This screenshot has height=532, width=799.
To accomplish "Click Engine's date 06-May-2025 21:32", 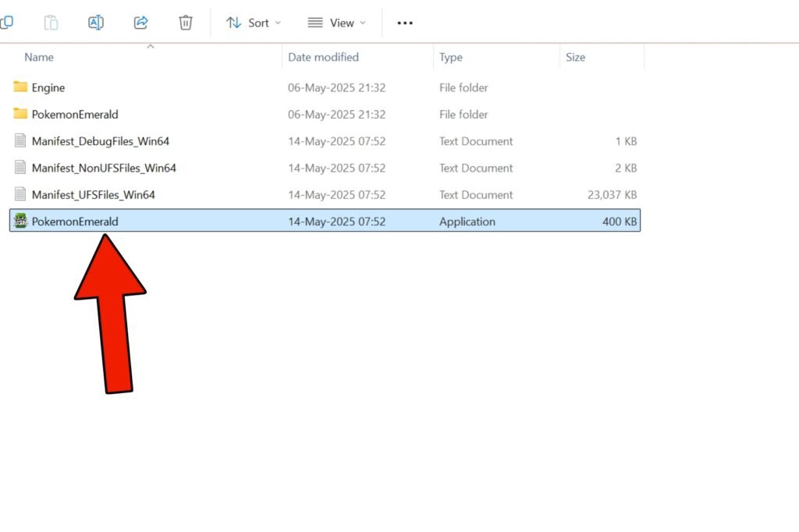I will 337,87.
